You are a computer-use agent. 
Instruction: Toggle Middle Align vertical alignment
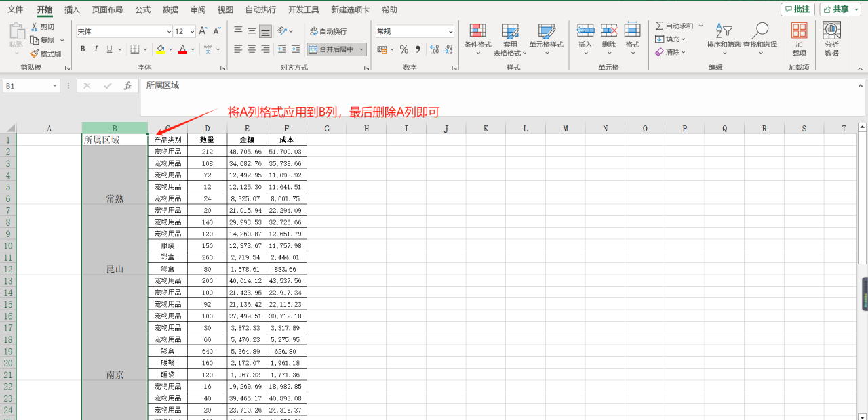[252, 31]
